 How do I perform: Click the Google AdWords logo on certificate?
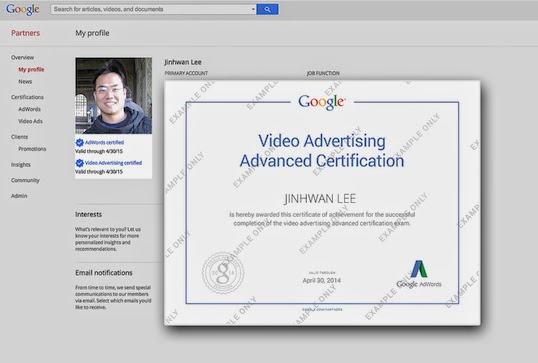click(x=419, y=274)
